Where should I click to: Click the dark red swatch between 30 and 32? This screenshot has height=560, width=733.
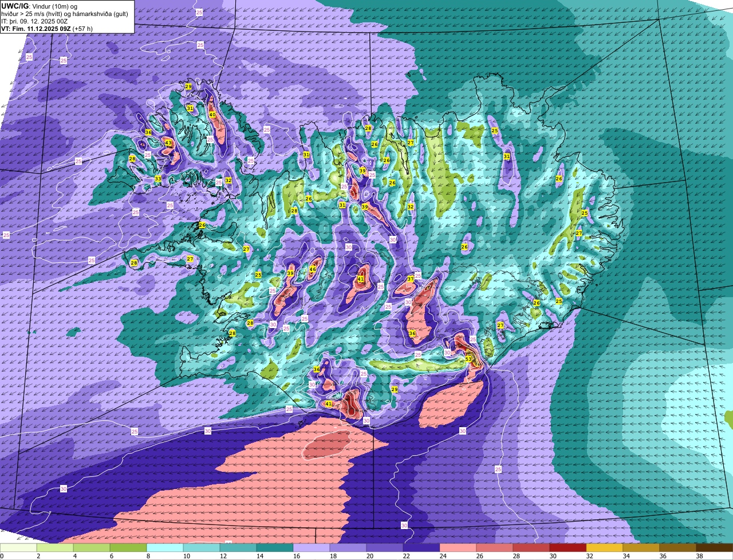pos(568,547)
